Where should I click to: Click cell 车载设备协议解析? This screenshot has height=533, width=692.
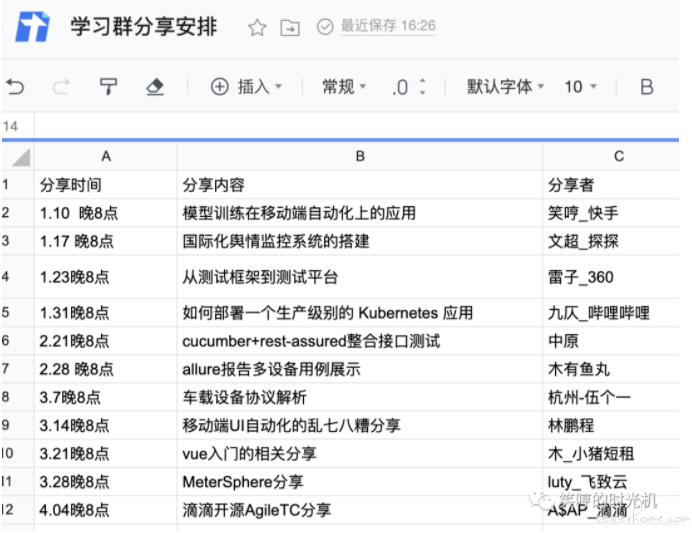coord(360,397)
